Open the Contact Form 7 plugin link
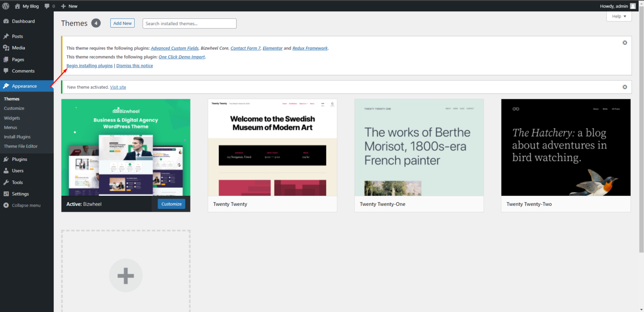The width and height of the screenshot is (644, 312). coord(245,48)
